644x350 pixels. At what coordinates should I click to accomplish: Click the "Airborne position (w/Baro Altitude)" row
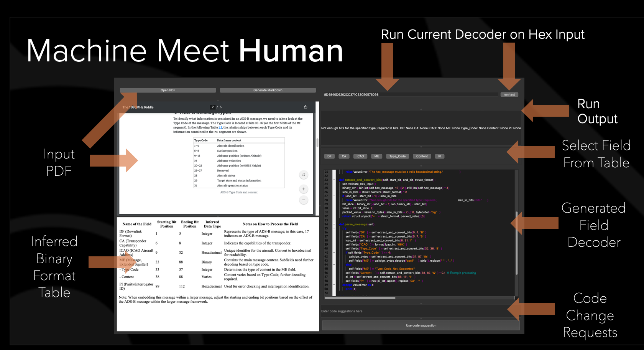(239, 156)
